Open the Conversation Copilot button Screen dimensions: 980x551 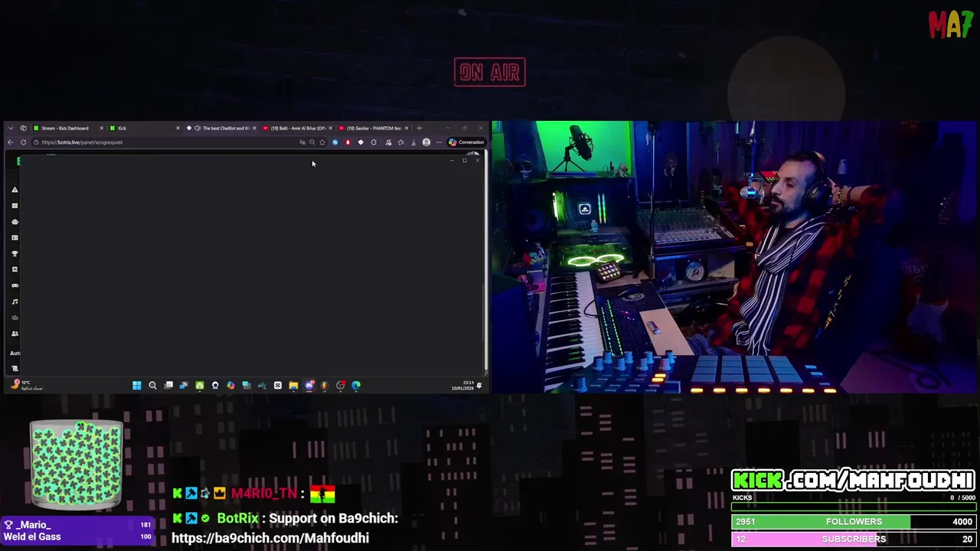(466, 142)
